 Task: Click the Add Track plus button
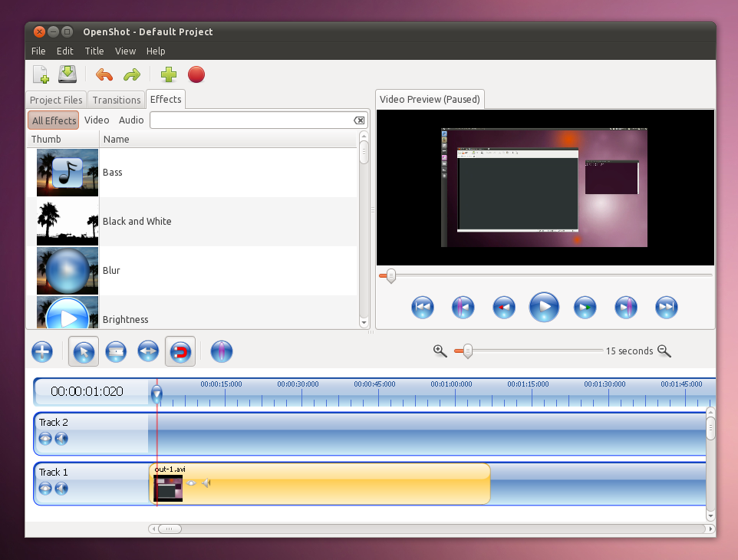(x=42, y=351)
